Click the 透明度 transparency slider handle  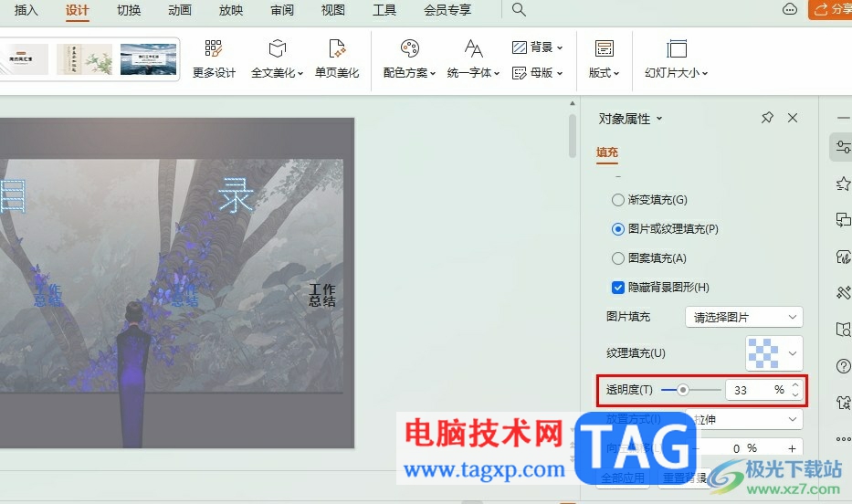point(683,390)
